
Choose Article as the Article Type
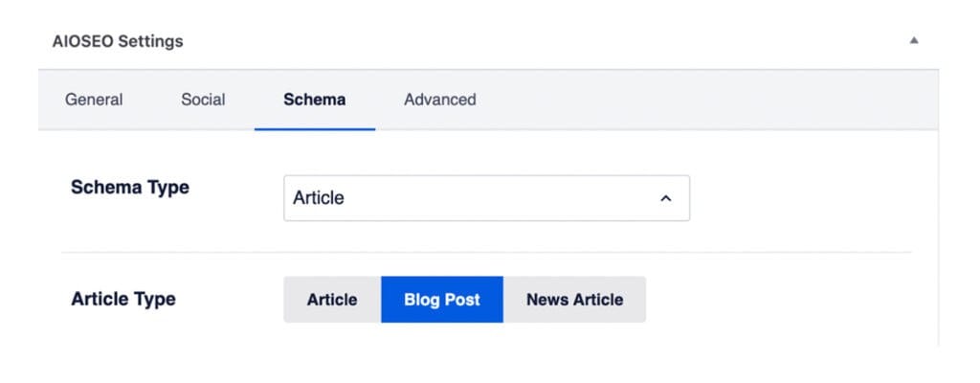332,300
